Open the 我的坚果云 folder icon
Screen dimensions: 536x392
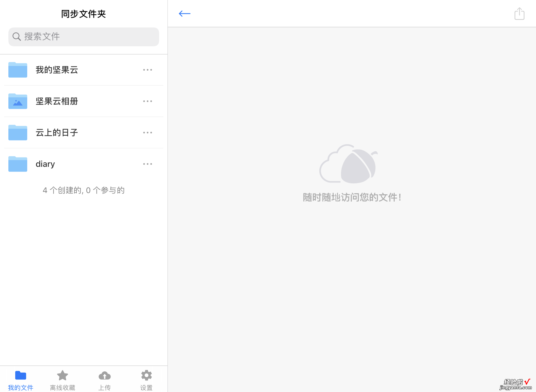18,70
